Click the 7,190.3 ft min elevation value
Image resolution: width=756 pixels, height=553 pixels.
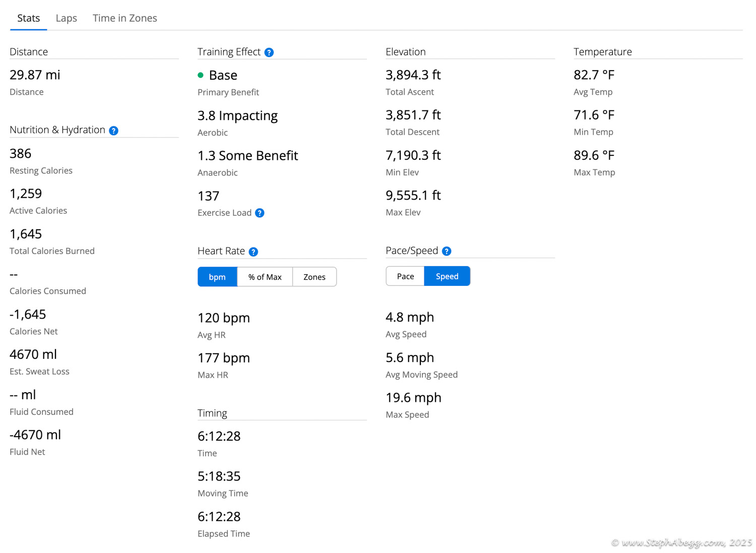point(413,155)
